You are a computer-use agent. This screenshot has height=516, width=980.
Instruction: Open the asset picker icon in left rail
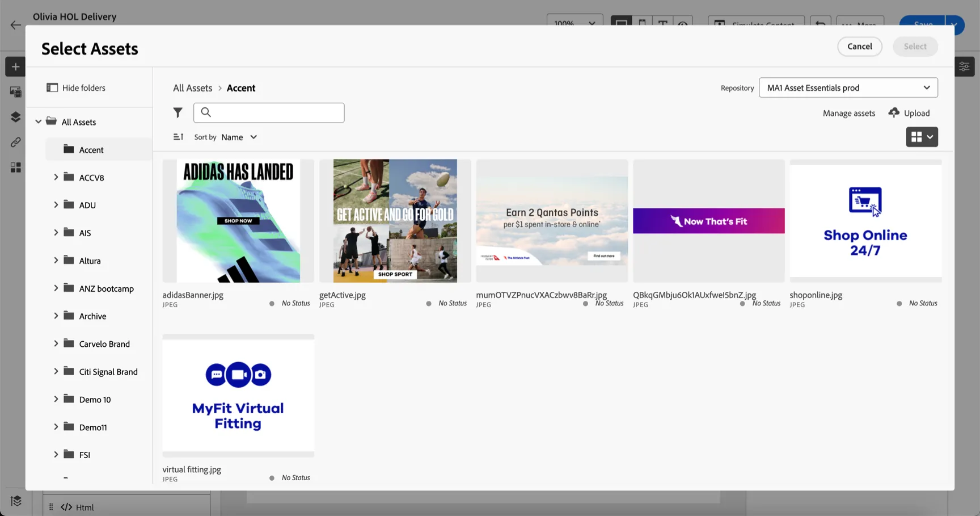coord(15,92)
